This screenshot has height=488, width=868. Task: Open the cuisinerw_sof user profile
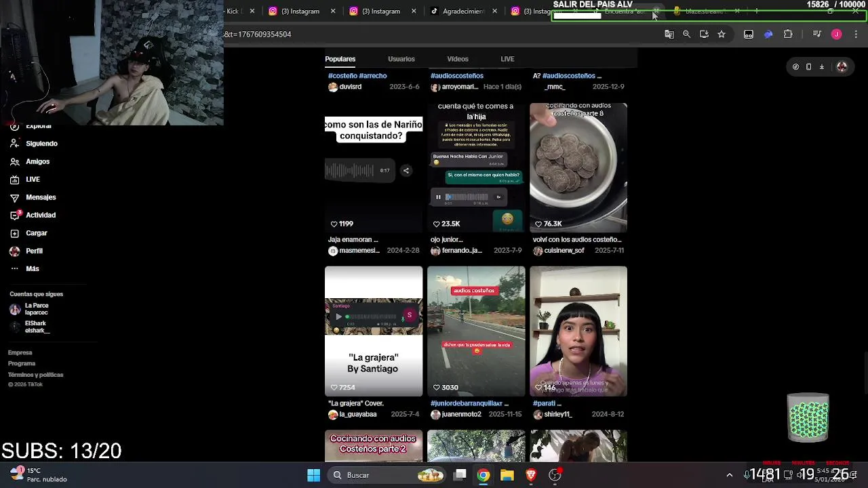[559, 251]
